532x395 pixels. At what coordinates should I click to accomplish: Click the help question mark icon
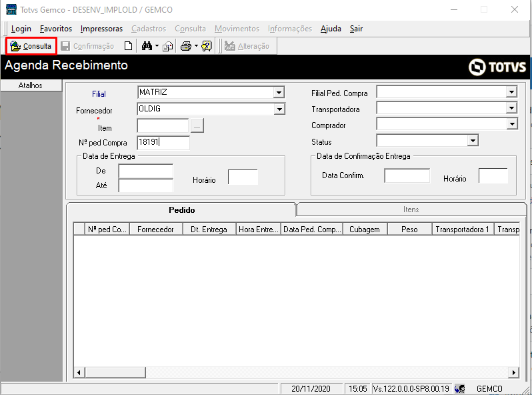(206, 46)
